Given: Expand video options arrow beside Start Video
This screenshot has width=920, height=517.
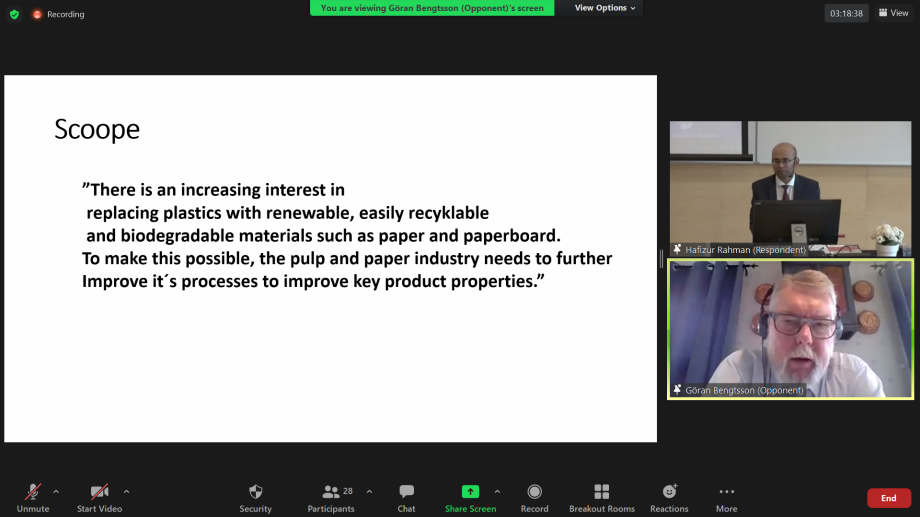Looking at the screenshot, I should [126, 491].
